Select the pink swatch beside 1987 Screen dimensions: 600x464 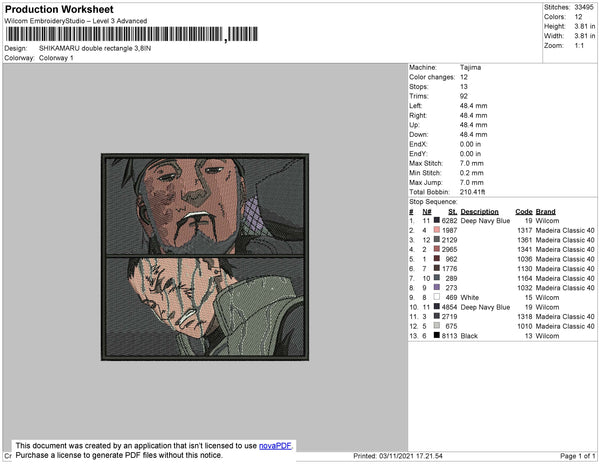click(x=437, y=230)
